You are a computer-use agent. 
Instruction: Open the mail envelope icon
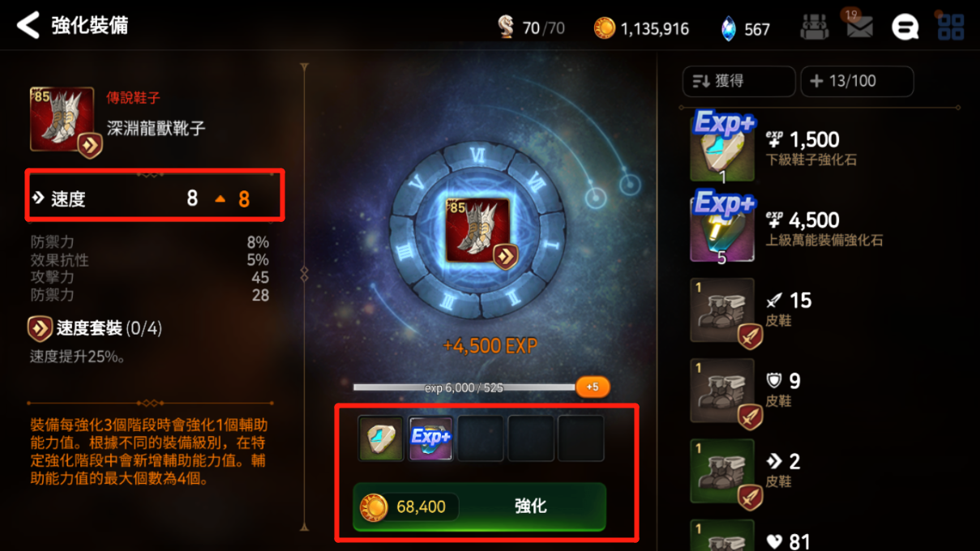pyautogui.click(x=859, y=26)
